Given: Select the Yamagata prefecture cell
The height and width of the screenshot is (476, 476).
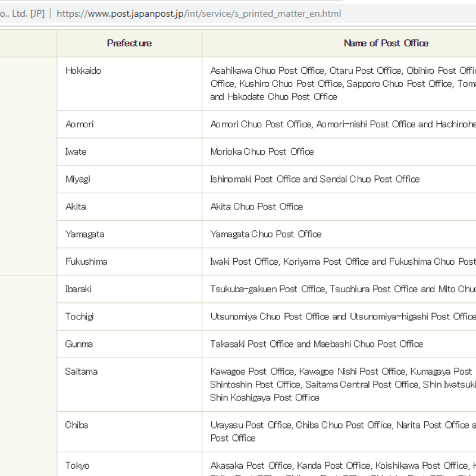Looking at the screenshot, I should (x=129, y=234).
